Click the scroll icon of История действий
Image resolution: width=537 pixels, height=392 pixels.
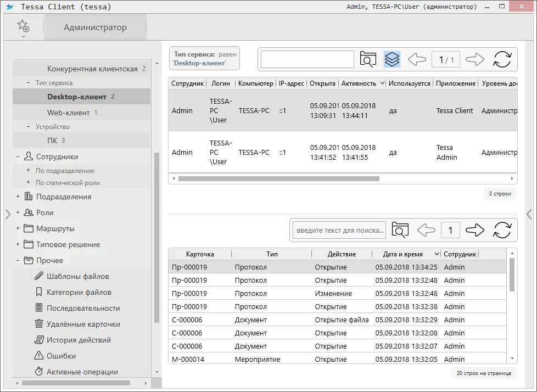39,340
